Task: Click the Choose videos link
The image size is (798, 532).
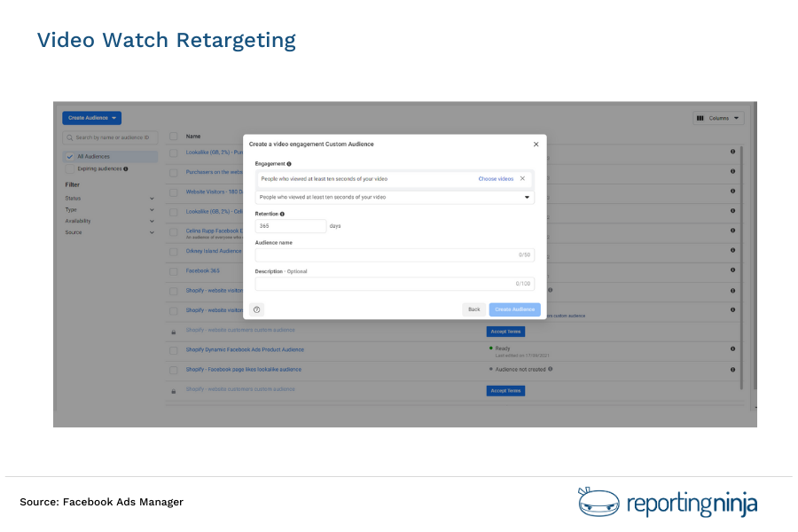Action: [497, 178]
